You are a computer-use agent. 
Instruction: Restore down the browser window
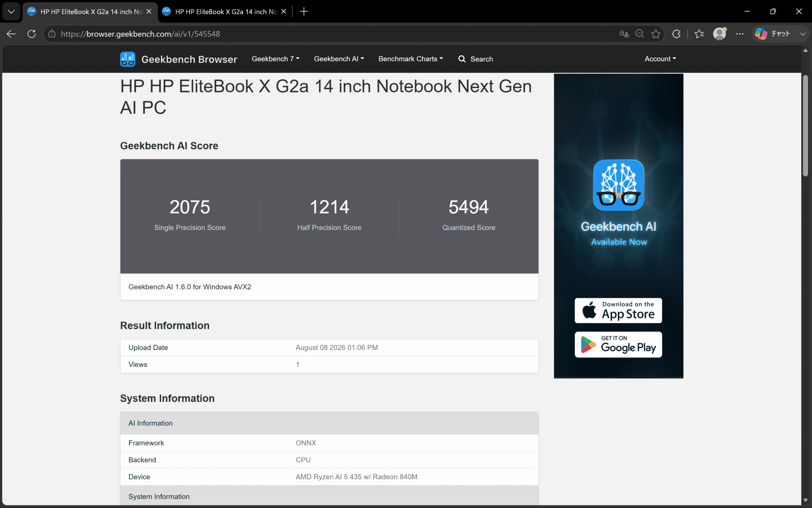coord(773,11)
